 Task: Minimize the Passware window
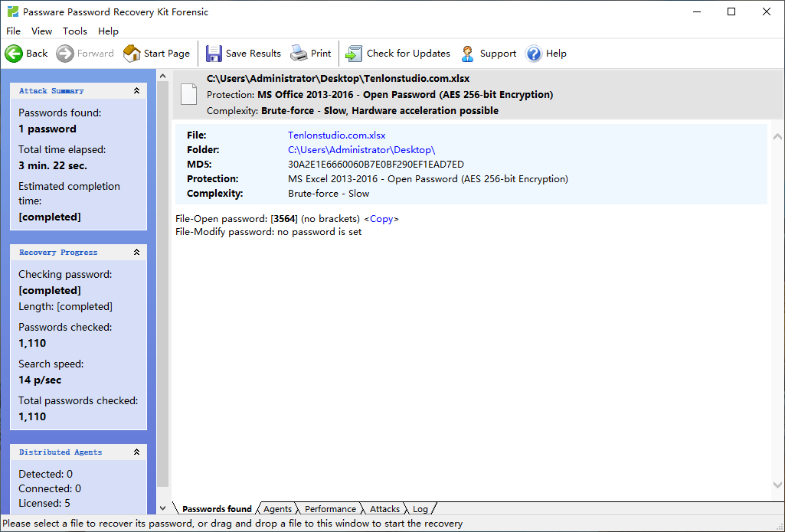[x=697, y=11]
